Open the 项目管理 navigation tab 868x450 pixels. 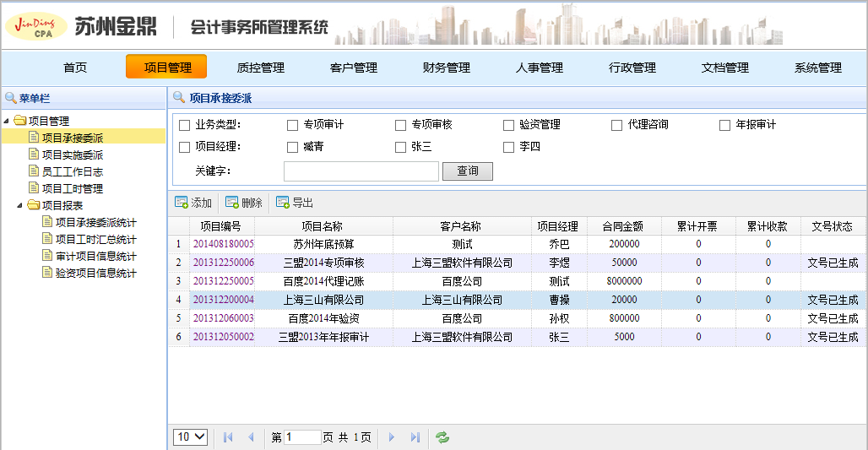click(x=166, y=67)
